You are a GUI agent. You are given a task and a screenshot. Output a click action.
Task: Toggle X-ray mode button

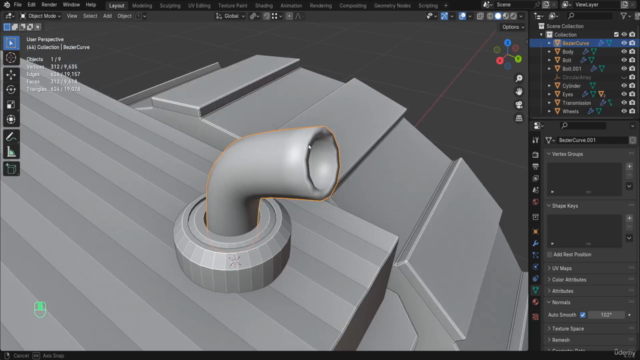(480, 16)
